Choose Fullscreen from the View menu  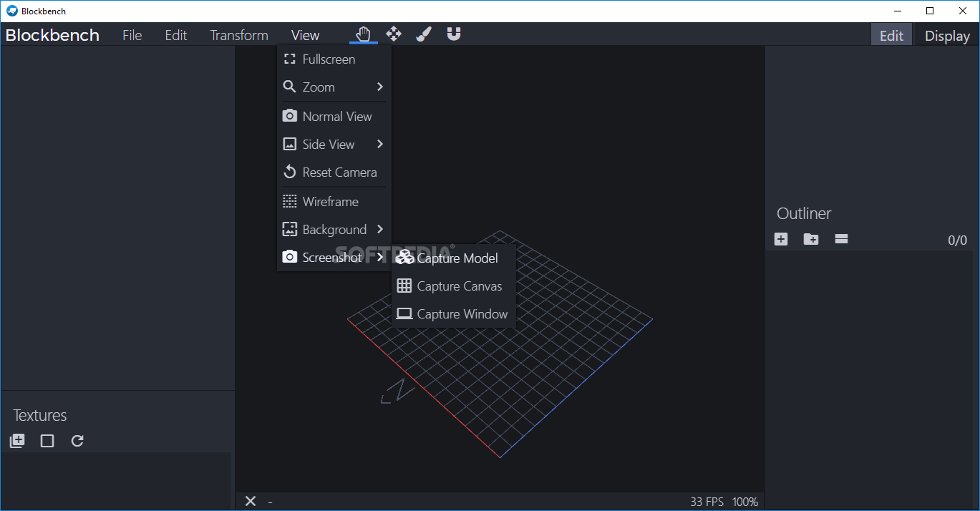(x=334, y=59)
